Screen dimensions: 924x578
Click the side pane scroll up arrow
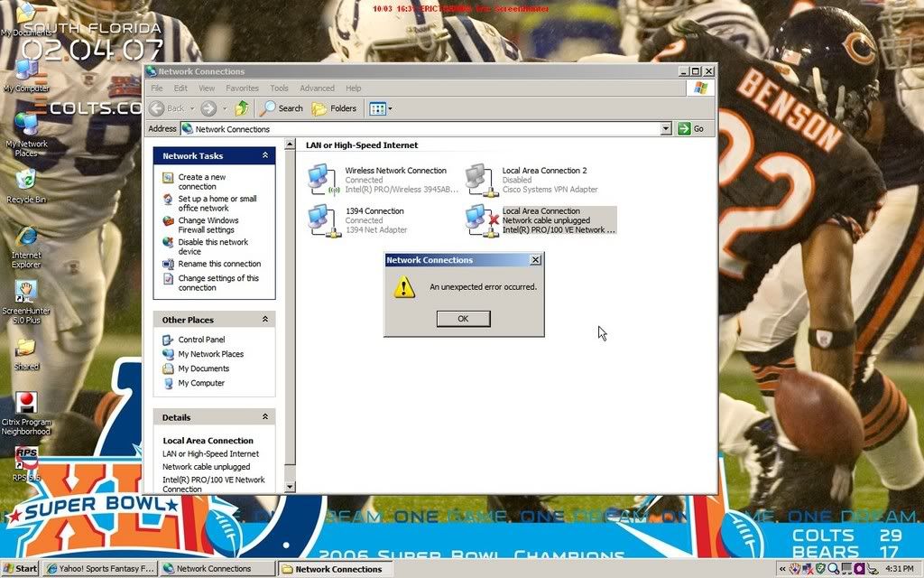tap(290, 144)
